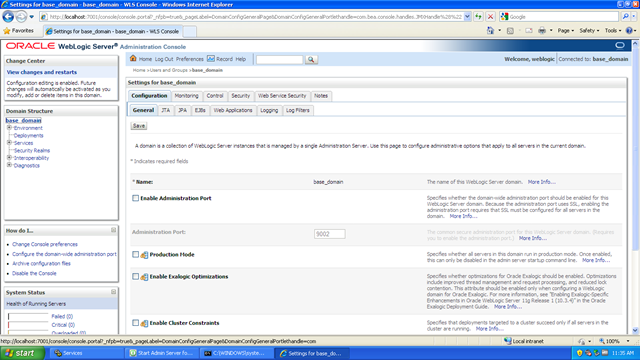This screenshot has height=360, width=640.
Task: Click the Save button
Action: (x=139, y=126)
